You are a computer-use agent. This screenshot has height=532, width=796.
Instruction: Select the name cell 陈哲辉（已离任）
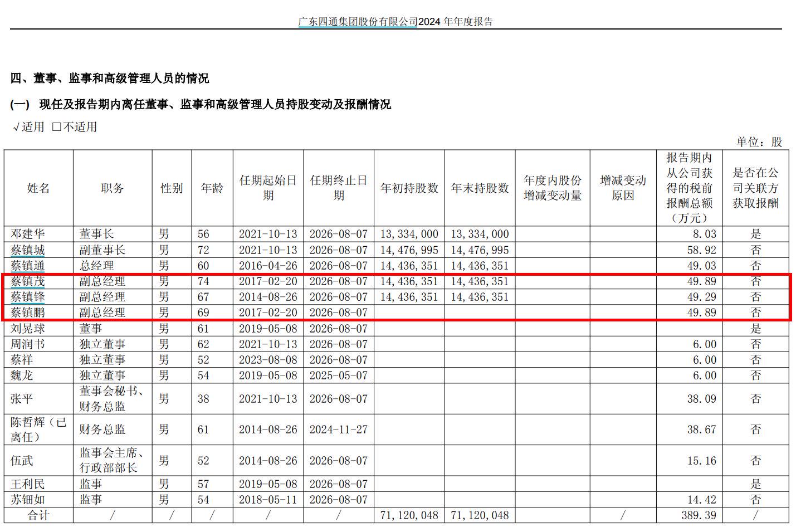[x=38, y=429]
